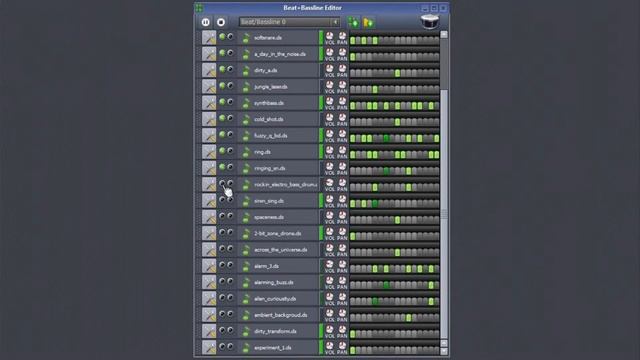The image size is (640, 360).
Task: Click the vertical scrollbar thumb in the track list
Action: pyautogui.click(x=444, y=214)
